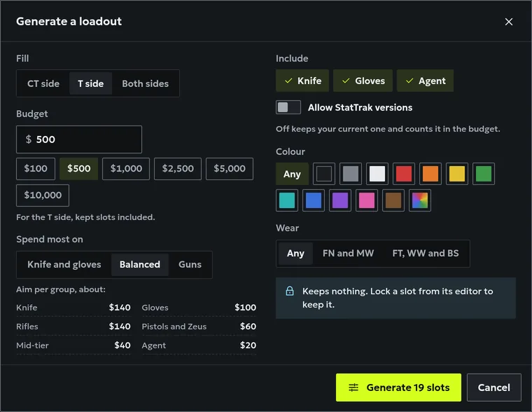This screenshot has width=532, height=412.
Task: Pick the pink colour swatch
Action: pos(367,200)
